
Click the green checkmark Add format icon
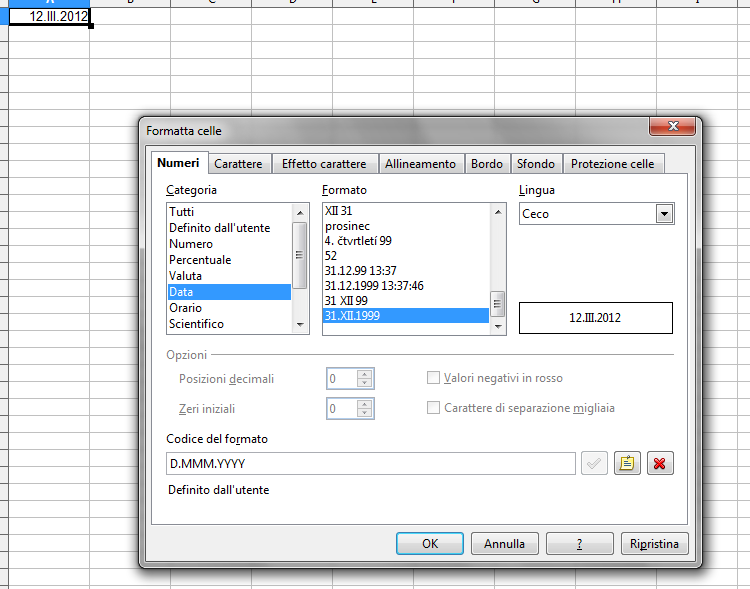pyautogui.click(x=594, y=464)
